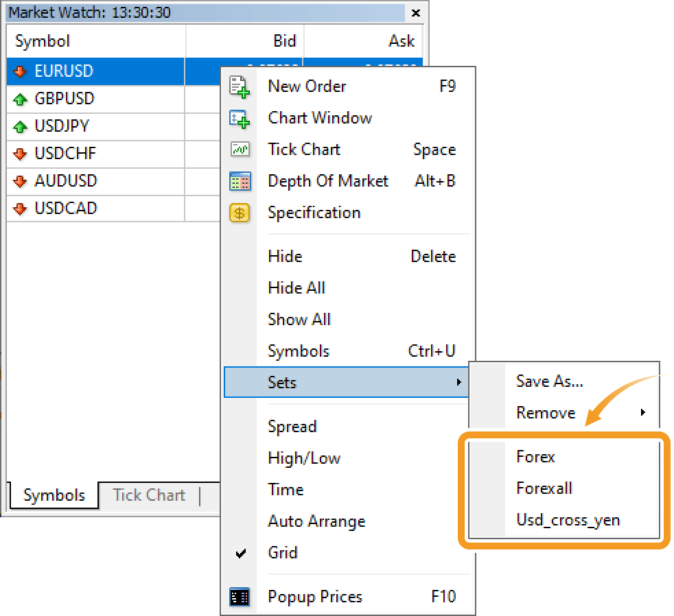Toggle the Spread column option
Screen dimensions: 674x616
click(347, 427)
